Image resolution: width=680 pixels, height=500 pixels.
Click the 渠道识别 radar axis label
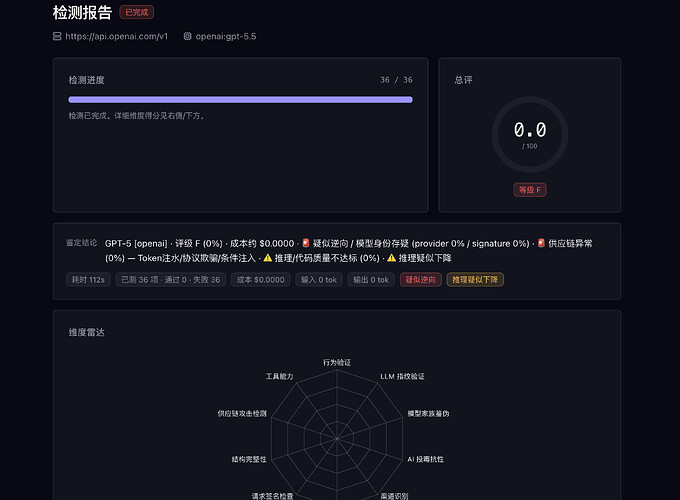[x=394, y=496]
